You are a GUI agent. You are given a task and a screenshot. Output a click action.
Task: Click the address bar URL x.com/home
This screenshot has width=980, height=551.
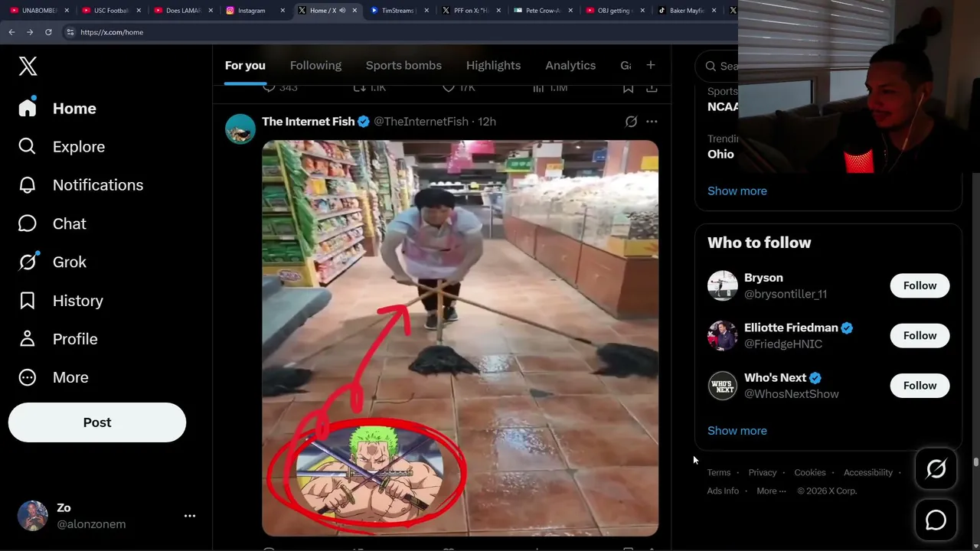coord(112,32)
